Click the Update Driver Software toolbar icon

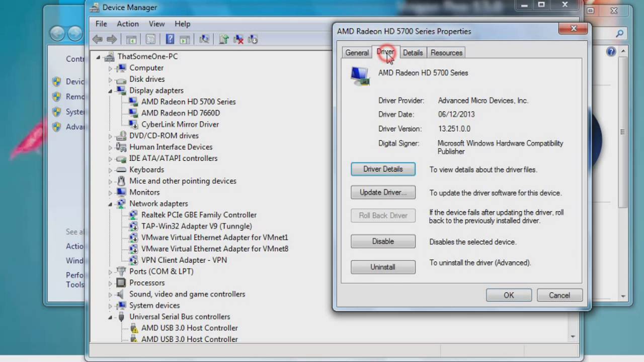pyautogui.click(x=224, y=39)
